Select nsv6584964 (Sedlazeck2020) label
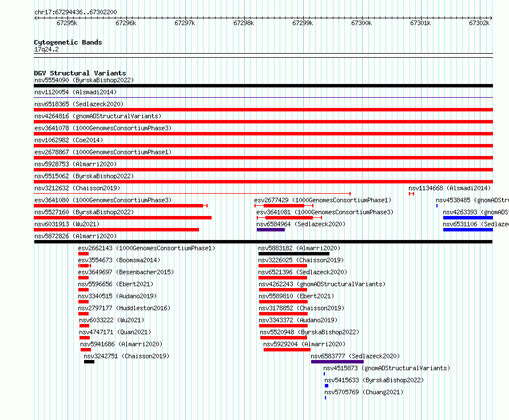 [301, 224]
